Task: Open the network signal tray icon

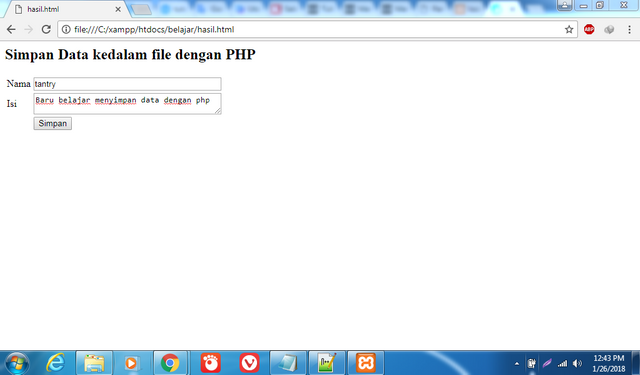Action: click(562, 363)
